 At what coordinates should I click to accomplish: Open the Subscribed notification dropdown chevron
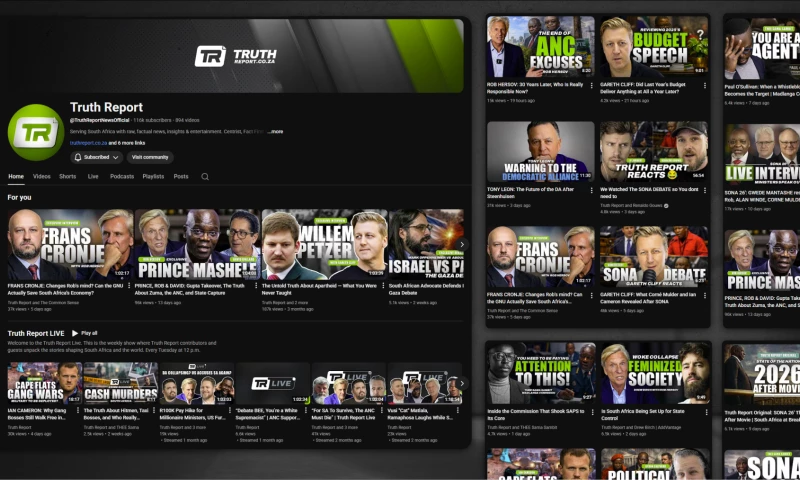pos(115,158)
